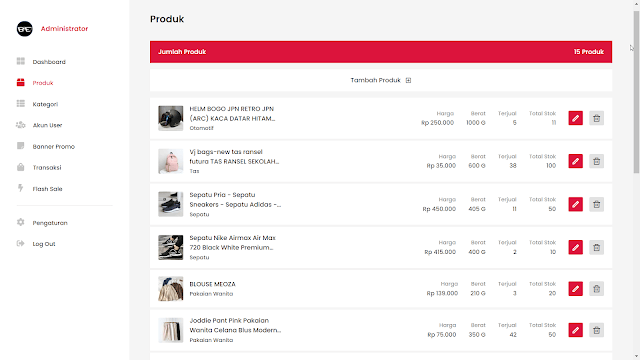Click the Dashboard grid icon

coord(20,61)
